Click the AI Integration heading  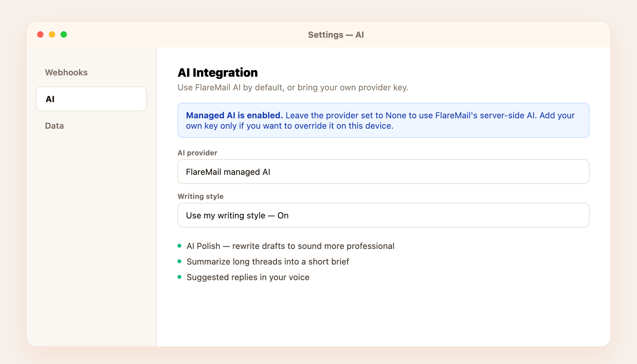217,72
